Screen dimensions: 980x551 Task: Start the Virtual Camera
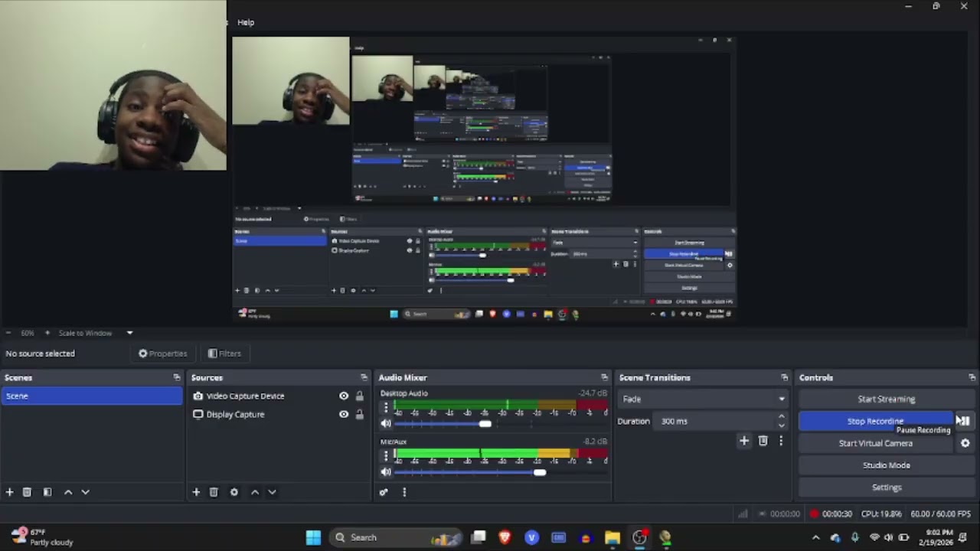[876, 443]
